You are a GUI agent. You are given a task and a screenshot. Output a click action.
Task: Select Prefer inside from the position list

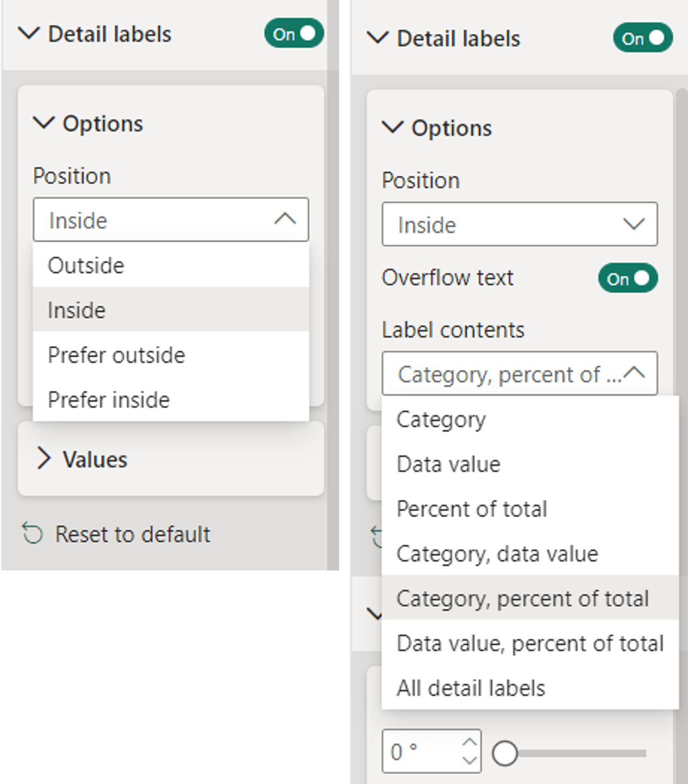point(109,400)
